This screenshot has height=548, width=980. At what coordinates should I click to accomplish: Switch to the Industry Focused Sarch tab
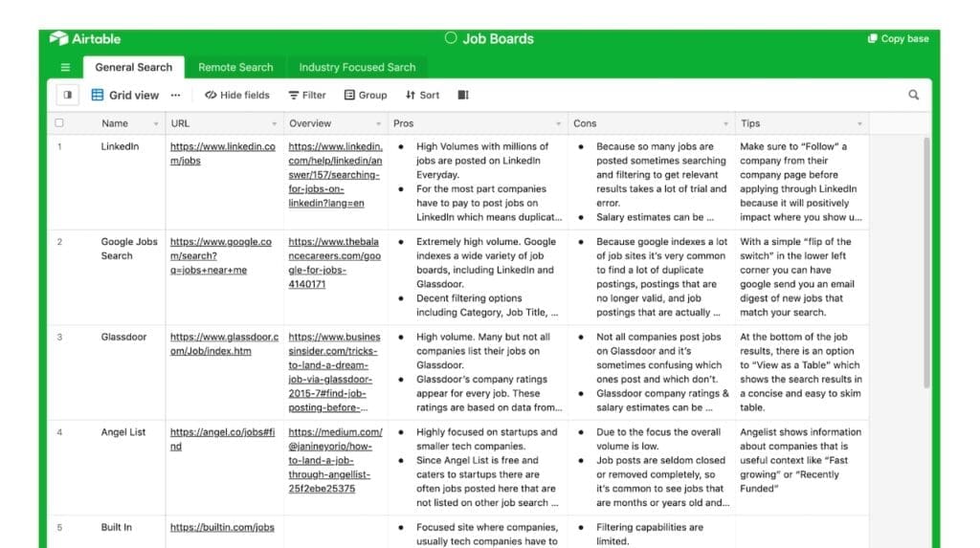[357, 68]
